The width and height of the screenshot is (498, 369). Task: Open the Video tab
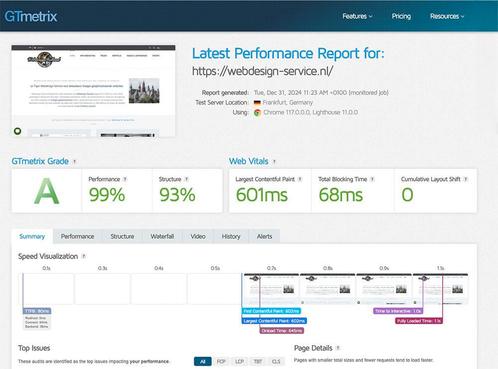[198, 236]
